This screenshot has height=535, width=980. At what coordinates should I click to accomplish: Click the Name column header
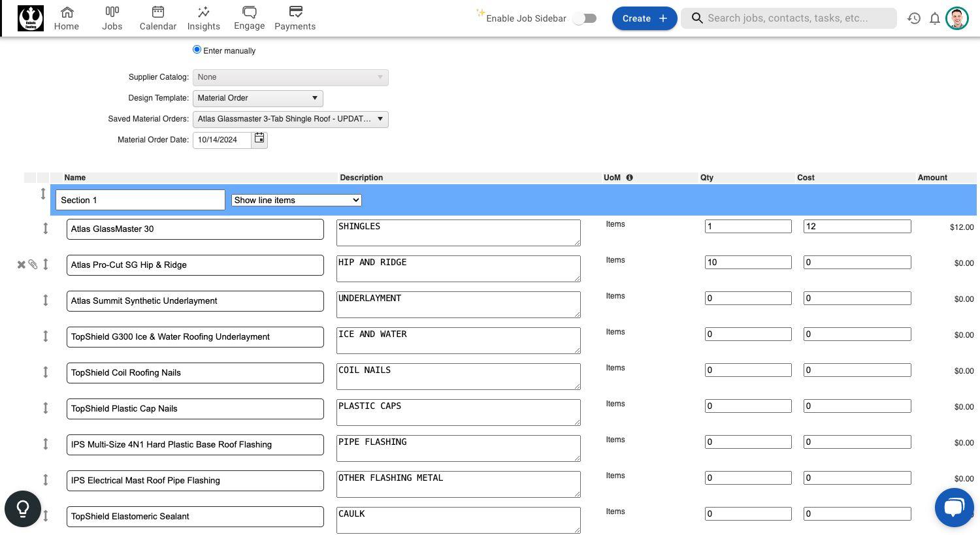75,178
